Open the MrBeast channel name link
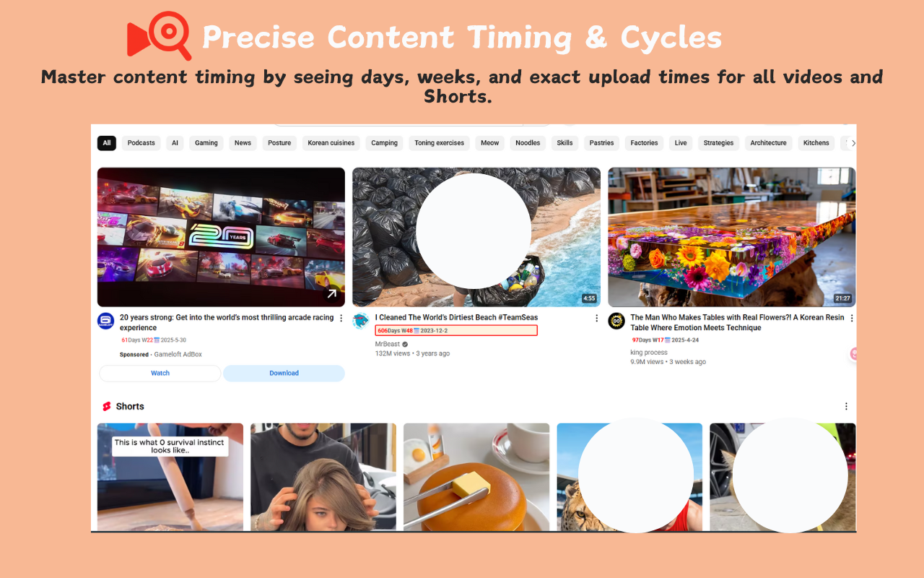The width and height of the screenshot is (924, 578). (x=388, y=344)
